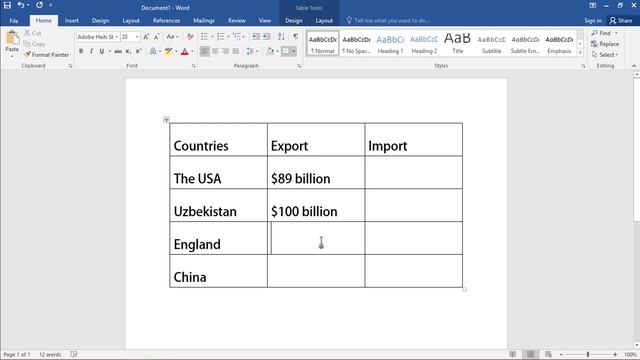This screenshot has height=360, width=640.
Task: Open Paragraph dialog launcher
Action: click(x=299, y=66)
